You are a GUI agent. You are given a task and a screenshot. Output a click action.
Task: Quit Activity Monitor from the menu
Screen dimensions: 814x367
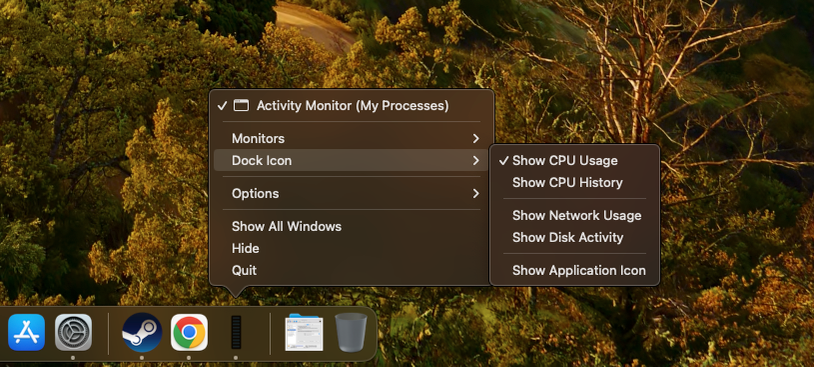pyautogui.click(x=351, y=270)
